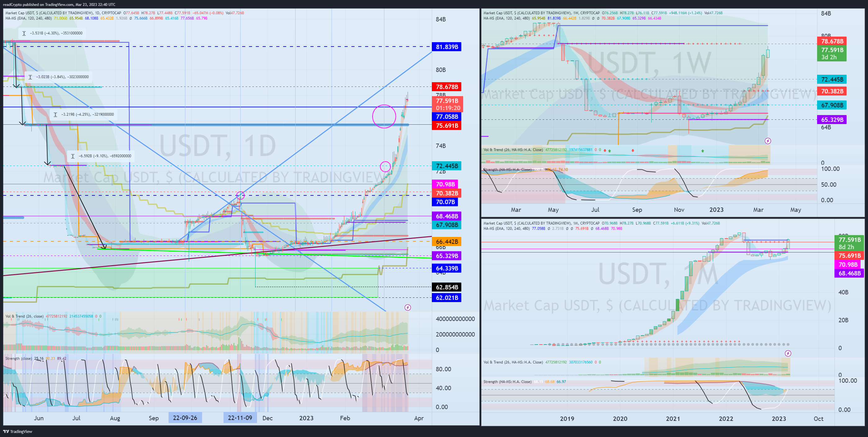
Task: Click the monthly chart Strength indicator legend
Action: pos(524,381)
